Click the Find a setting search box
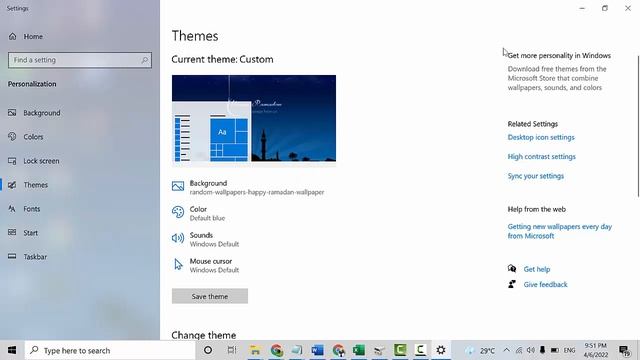Image resolution: width=640 pixels, height=360 pixels. (80, 60)
